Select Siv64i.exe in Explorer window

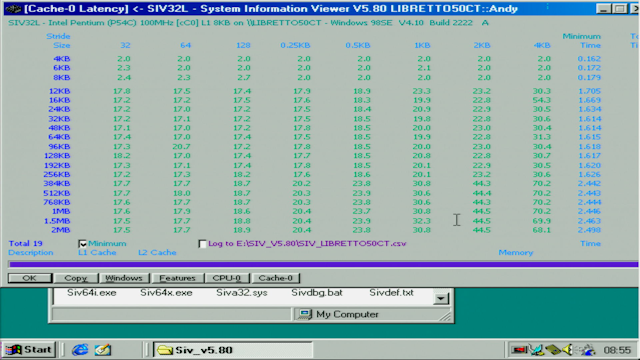tap(91, 293)
